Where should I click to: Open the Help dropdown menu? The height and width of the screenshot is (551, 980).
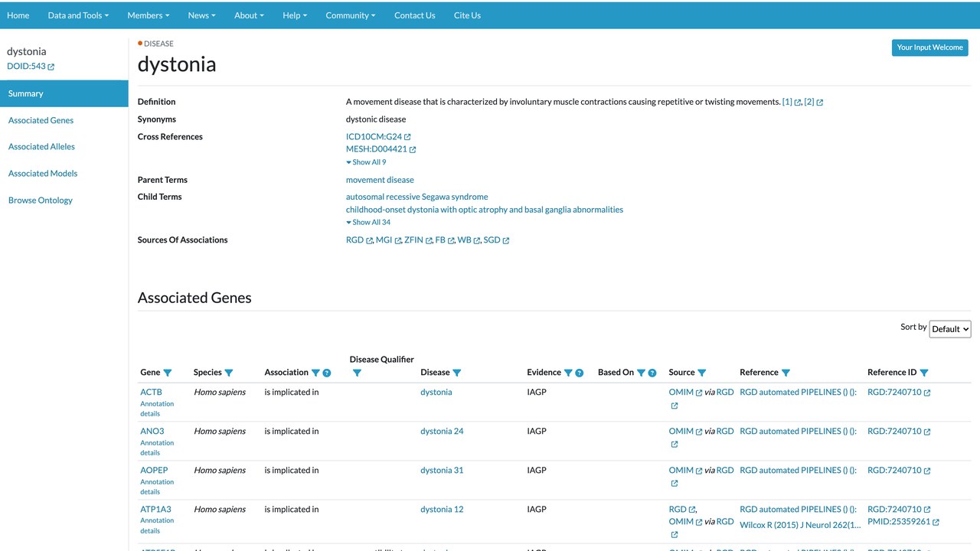point(295,15)
